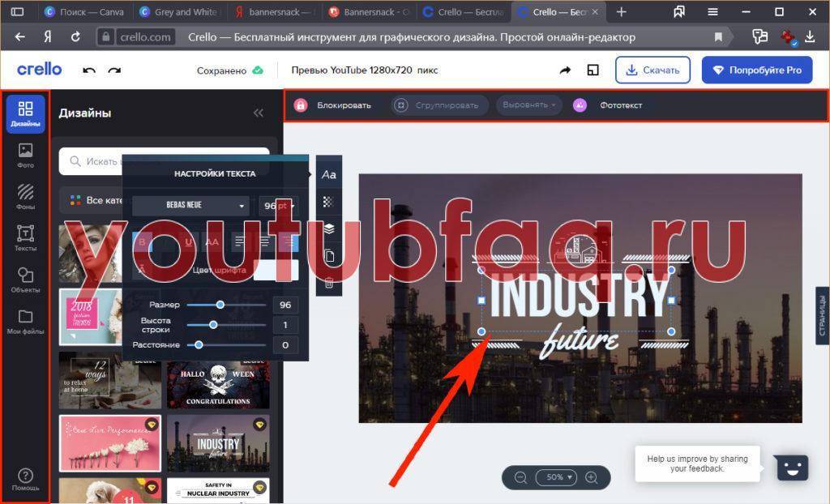Toggle bold B formatting
Viewport: 830px width, 504px height.
pyautogui.click(x=142, y=242)
